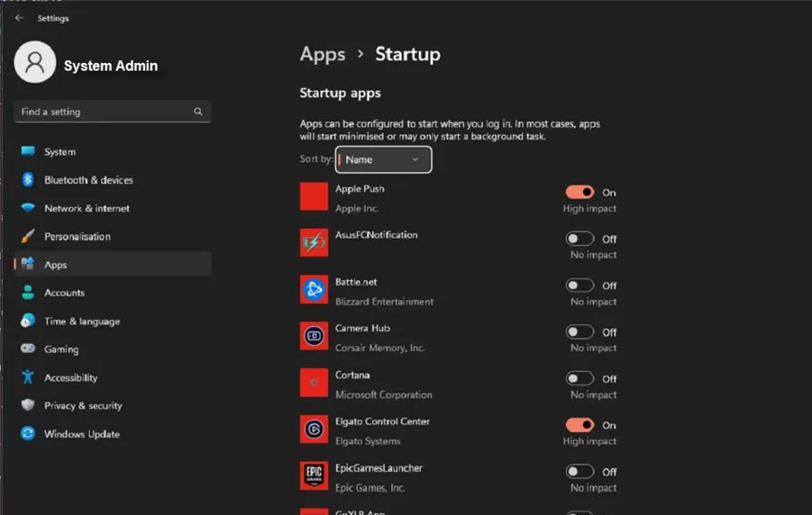Turn on EpicGamesLauncher startup toggle

[579, 472]
